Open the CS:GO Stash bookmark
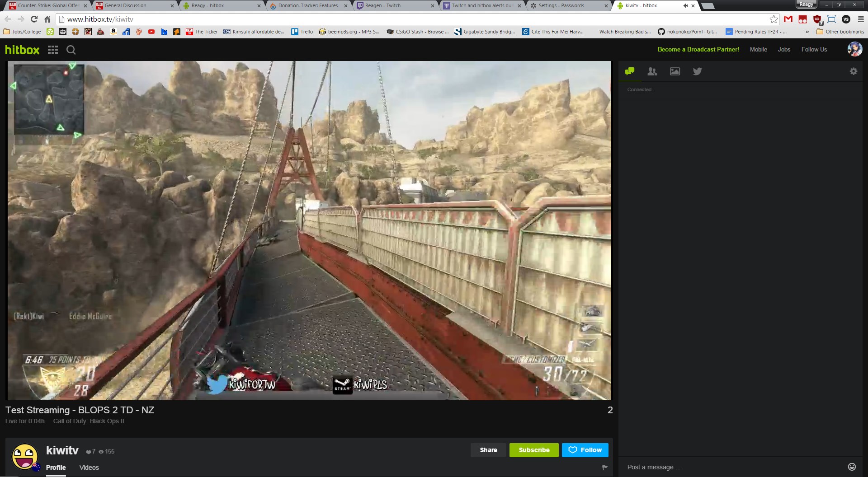Screen dimensions: 868x477 click(x=418, y=32)
